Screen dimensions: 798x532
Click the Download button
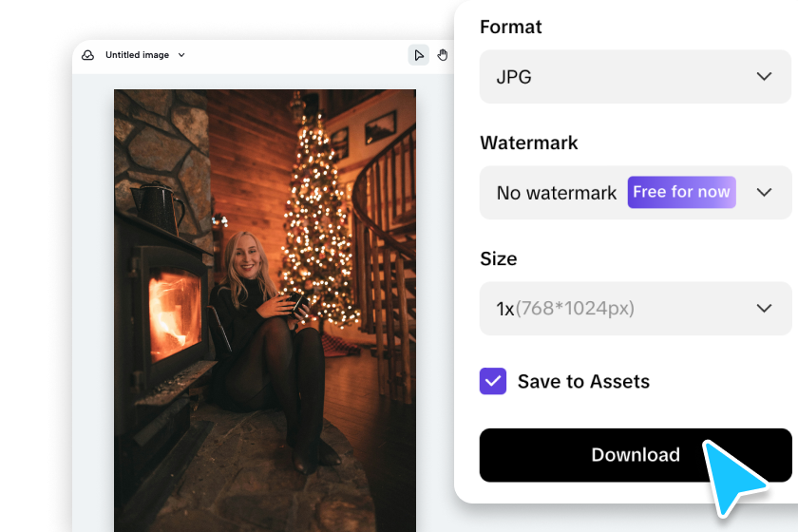[636, 455]
